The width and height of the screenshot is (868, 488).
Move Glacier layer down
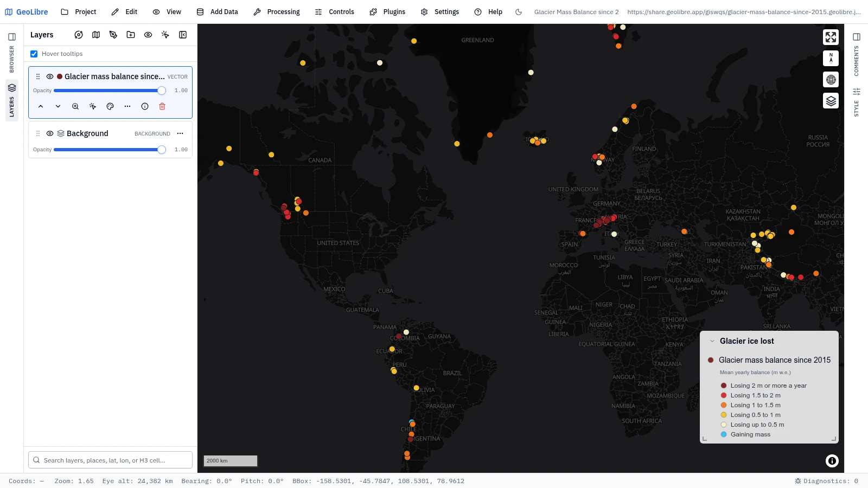click(58, 106)
